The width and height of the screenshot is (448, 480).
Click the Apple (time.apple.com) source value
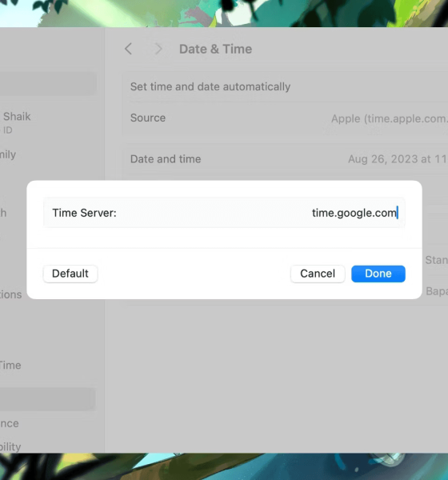pos(390,118)
